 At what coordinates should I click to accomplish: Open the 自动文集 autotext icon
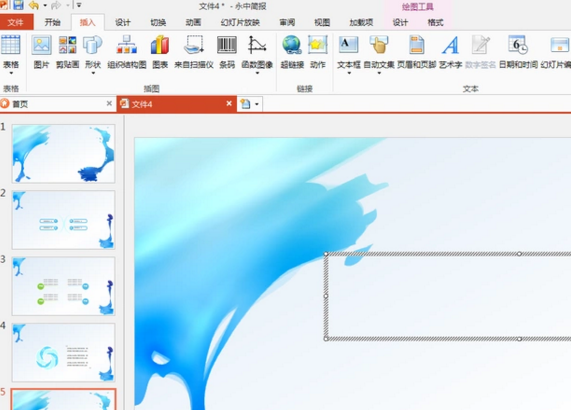point(379,45)
